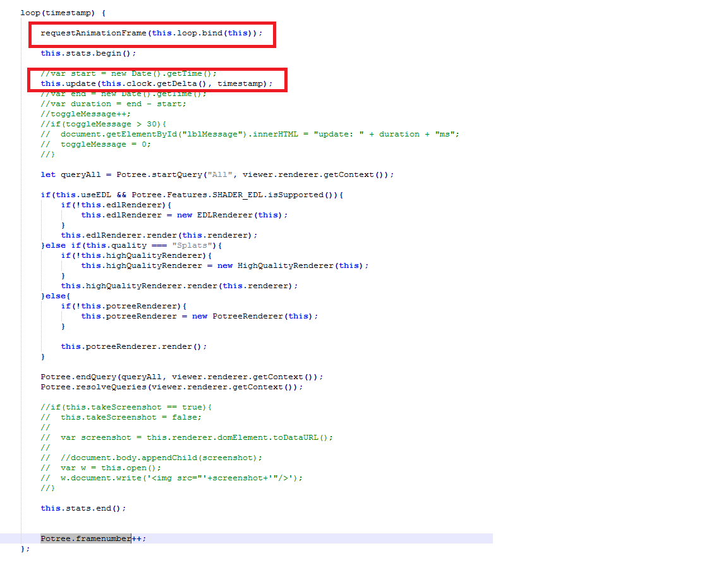Click the commented '//var duration = end - start;' line
The image size is (728, 565).
pyautogui.click(x=113, y=104)
